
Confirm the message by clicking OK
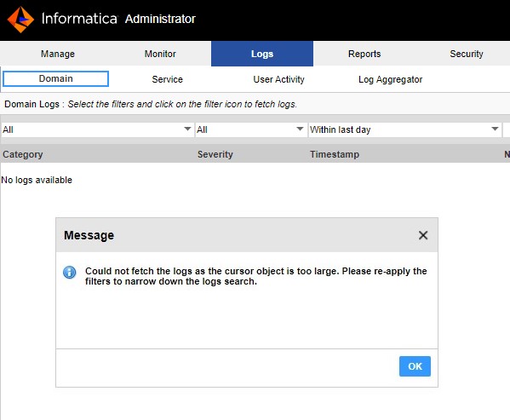[415, 366]
